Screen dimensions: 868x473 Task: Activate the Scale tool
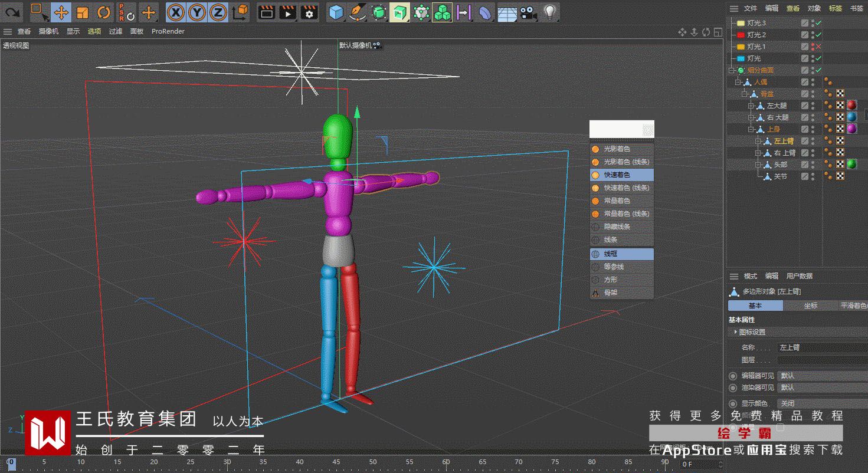83,12
